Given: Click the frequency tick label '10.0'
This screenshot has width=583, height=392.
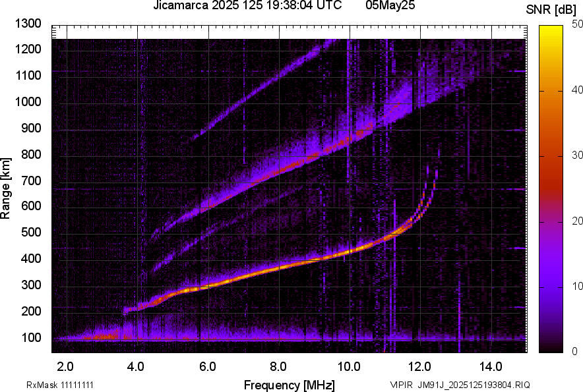Looking at the screenshot, I should pos(349,366).
